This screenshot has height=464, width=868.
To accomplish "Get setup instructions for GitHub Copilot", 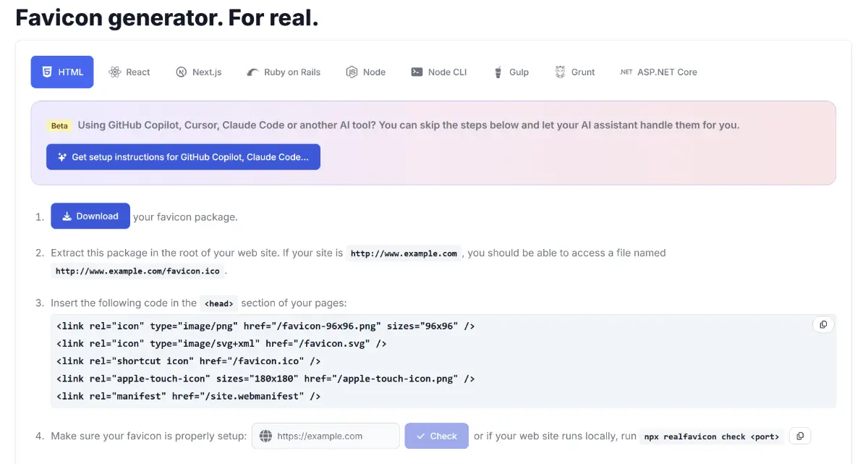I will [183, 157].
